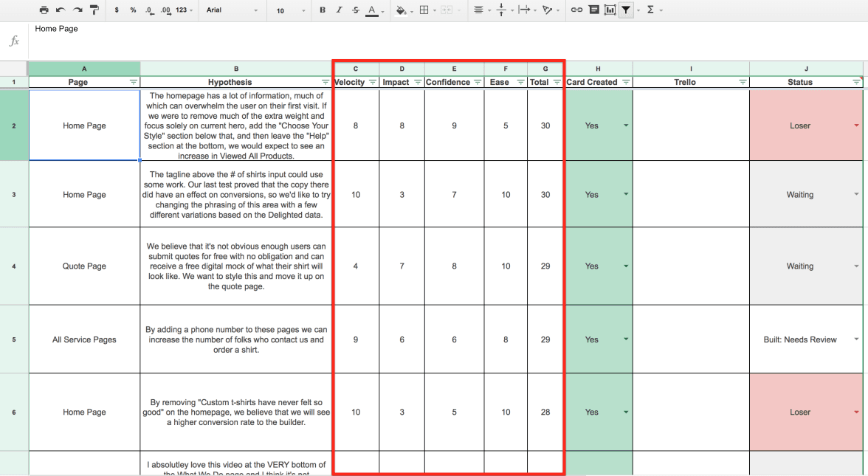Open Status dropdown in the first Loser cell
This screenshot has width=868, height=476.
point(856,125)
